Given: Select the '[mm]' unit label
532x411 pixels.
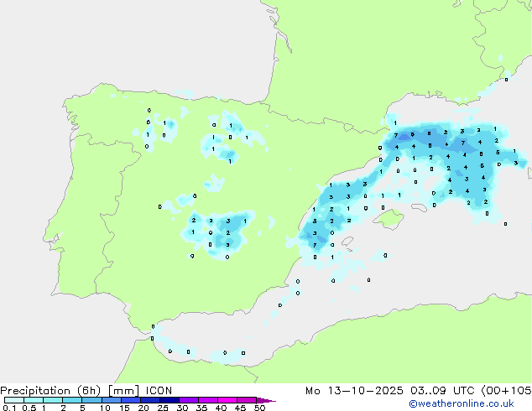Looking at the screenshot, I should 123,391.
